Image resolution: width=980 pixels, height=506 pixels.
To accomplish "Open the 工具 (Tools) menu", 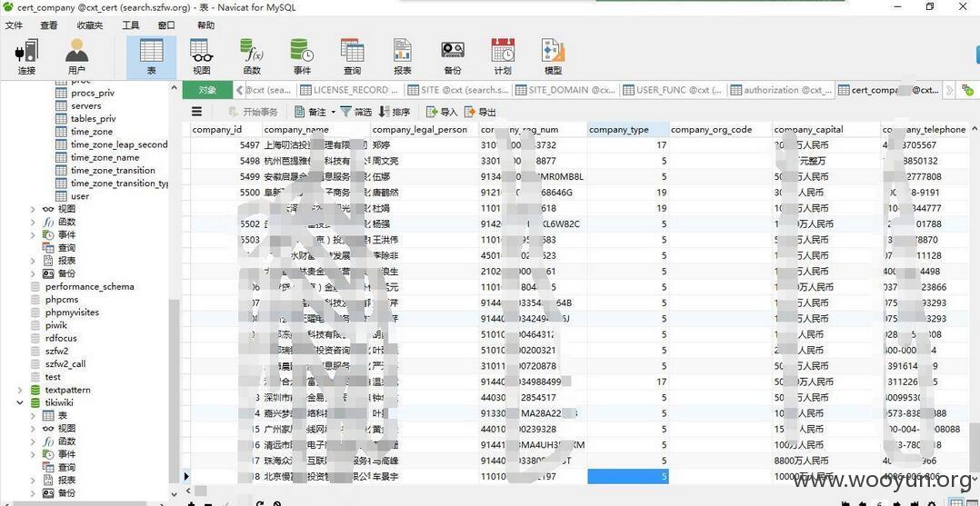I will pos(131,25).
